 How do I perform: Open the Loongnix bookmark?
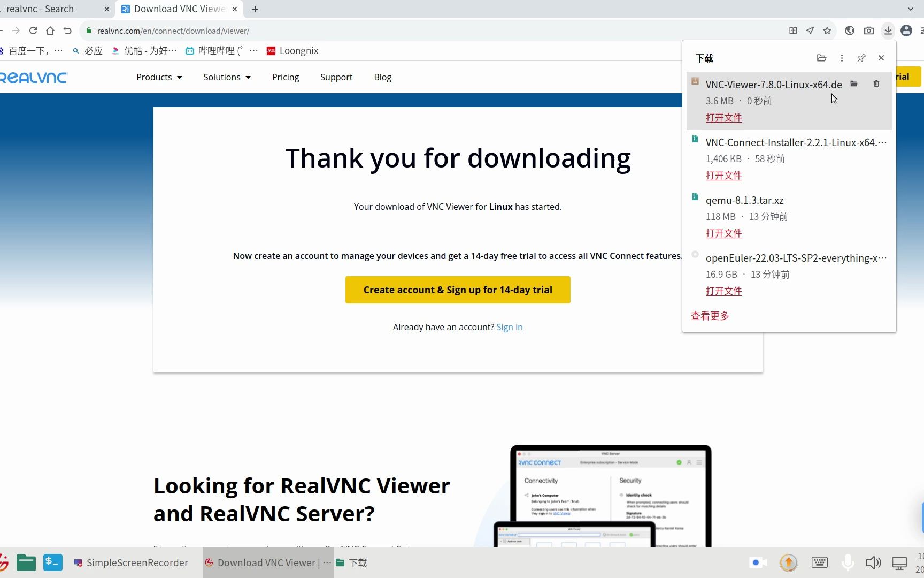(x=292, y=51)
